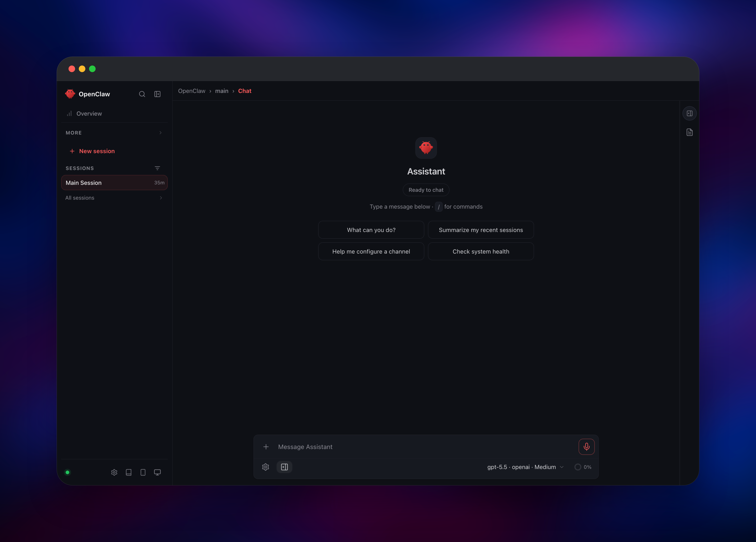
Task: Choose the What can you do? suggestion
Action: point(371,230)
